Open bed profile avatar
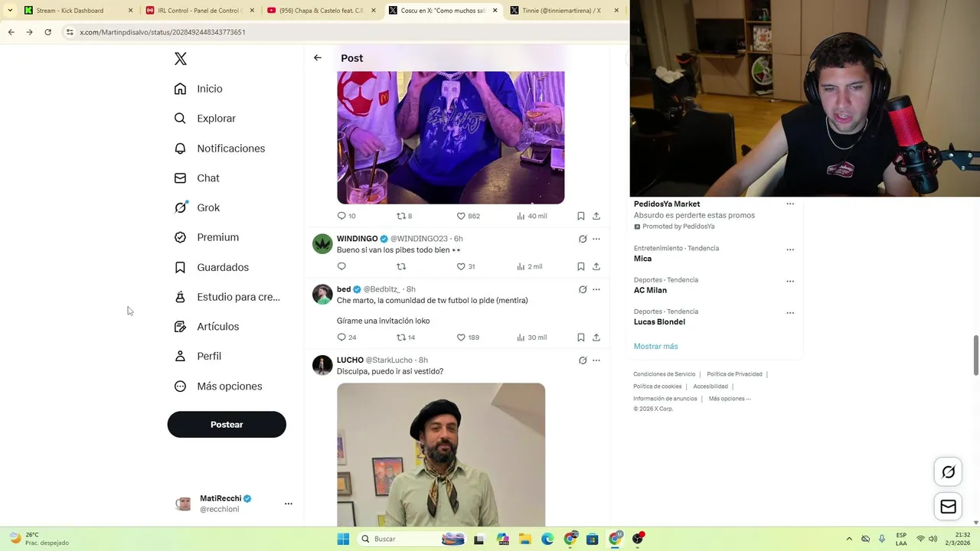 coord(322,295)
